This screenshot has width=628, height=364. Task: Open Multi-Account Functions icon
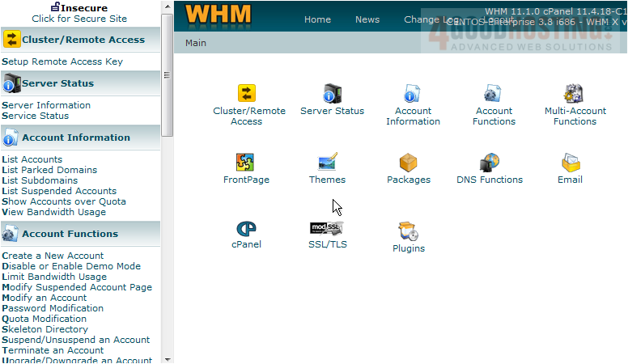[575, 94]
